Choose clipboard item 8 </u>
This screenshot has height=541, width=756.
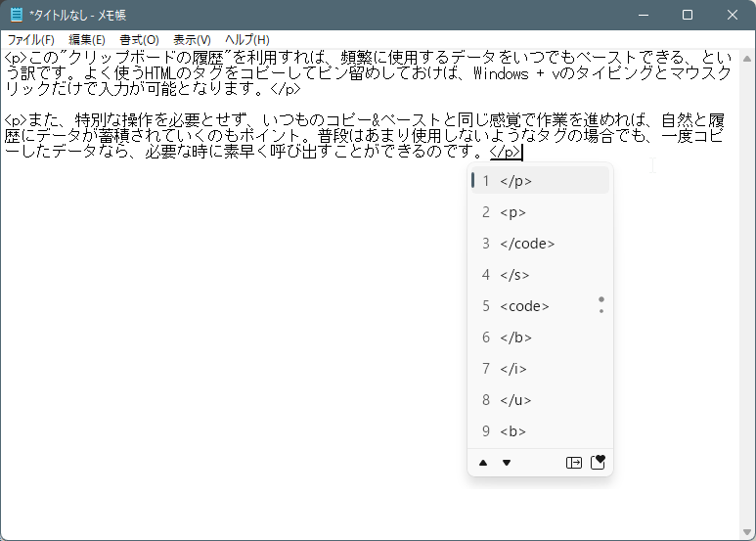click(540, 400)
